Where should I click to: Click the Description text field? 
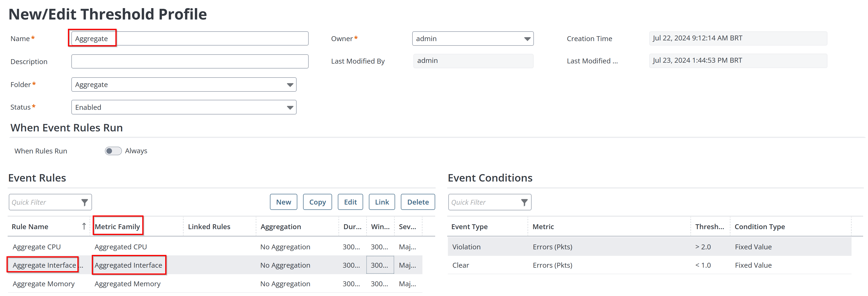point(189,62)
